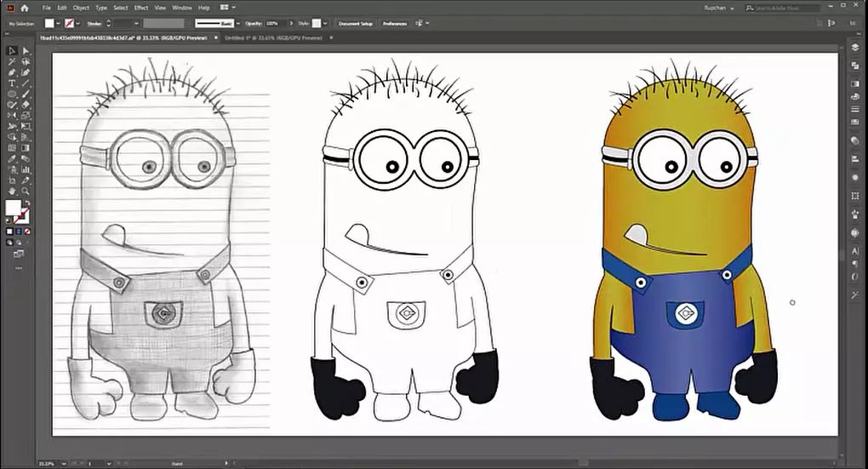Click the toolbar Stroke color box
This screenshot has height=469, width=868.
point(22,216)
